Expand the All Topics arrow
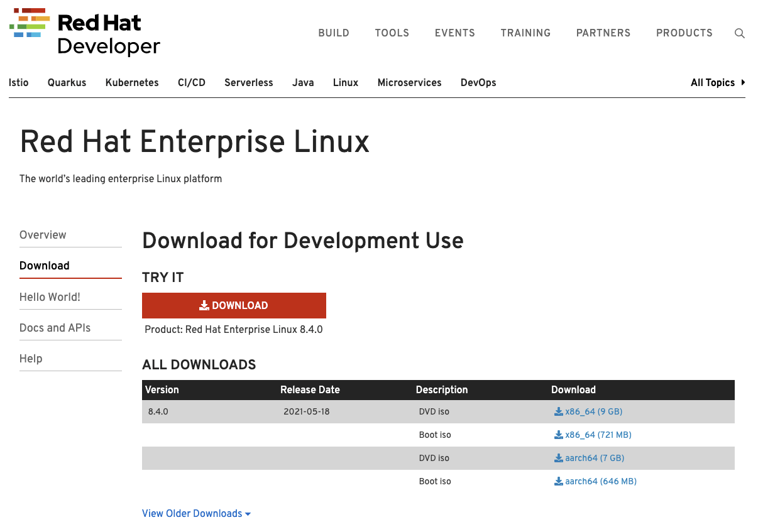The width and height of the screenshot is (758, 532). click(743, 82)
